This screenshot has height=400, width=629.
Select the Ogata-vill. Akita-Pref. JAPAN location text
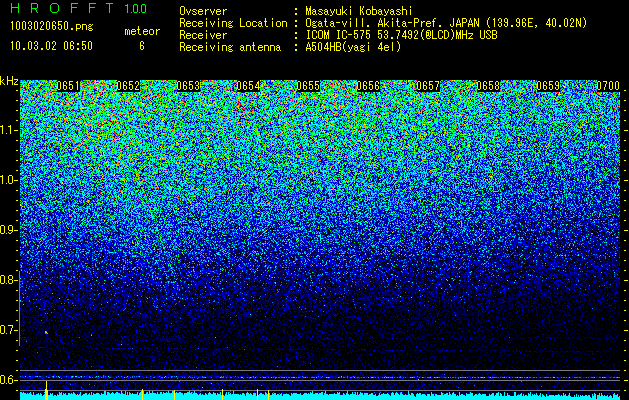click(x=446, y=23)
